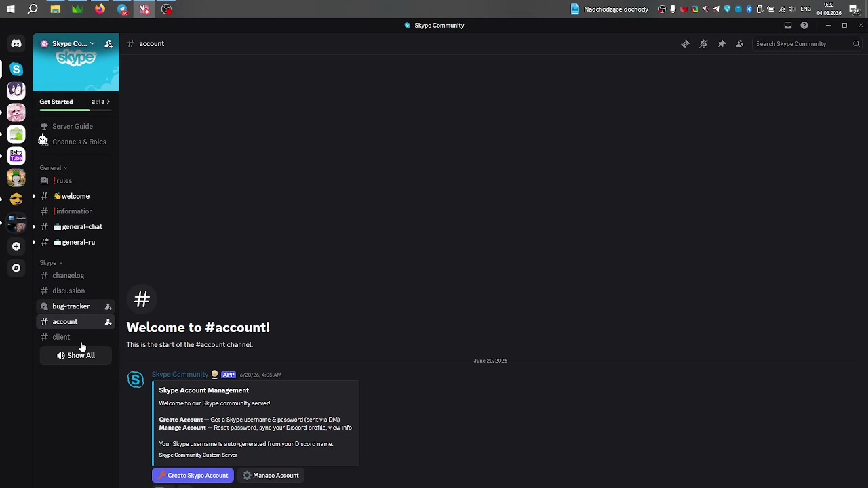Image resolution: width=868 pixels, height=488 pixels.
Task: Click Create Skype Account button
Action: 193,476
